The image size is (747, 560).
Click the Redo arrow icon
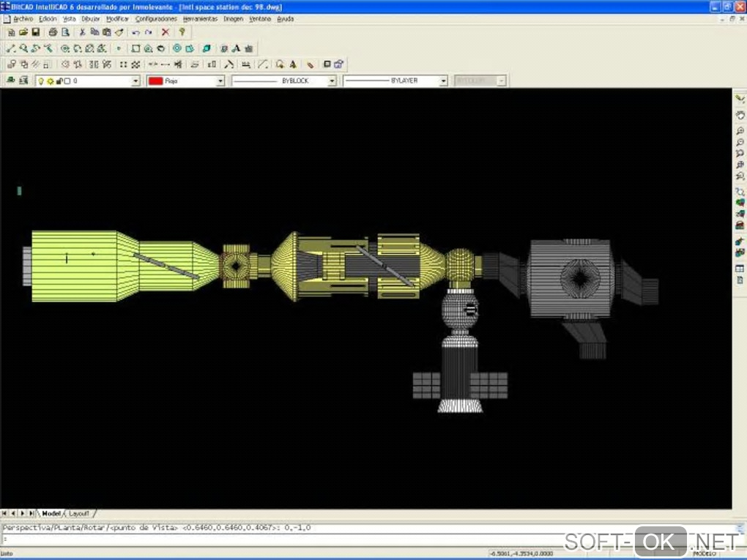coord(148,32)
